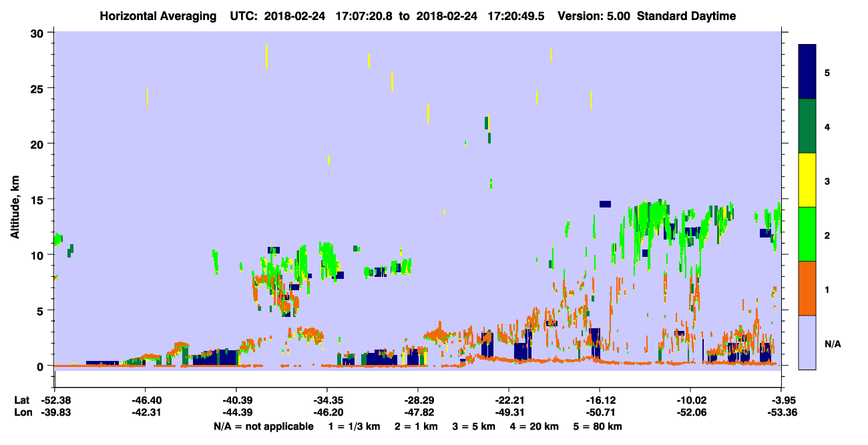The image size is (868, 445).
Task: Click the colorbar label '4'
Action: (827, 126)
